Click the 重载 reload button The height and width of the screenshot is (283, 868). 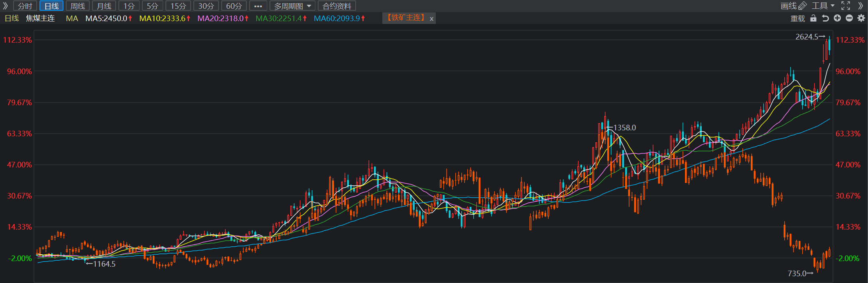pos(798,19)
